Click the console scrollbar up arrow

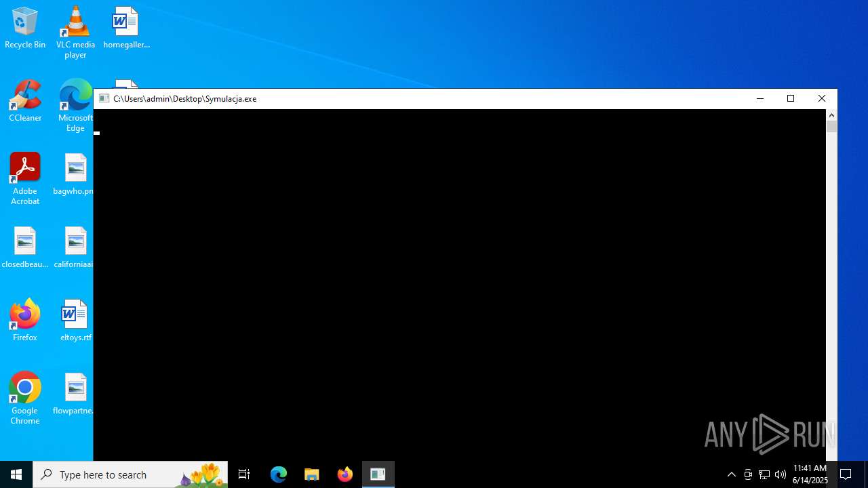[x=831, y=115]
